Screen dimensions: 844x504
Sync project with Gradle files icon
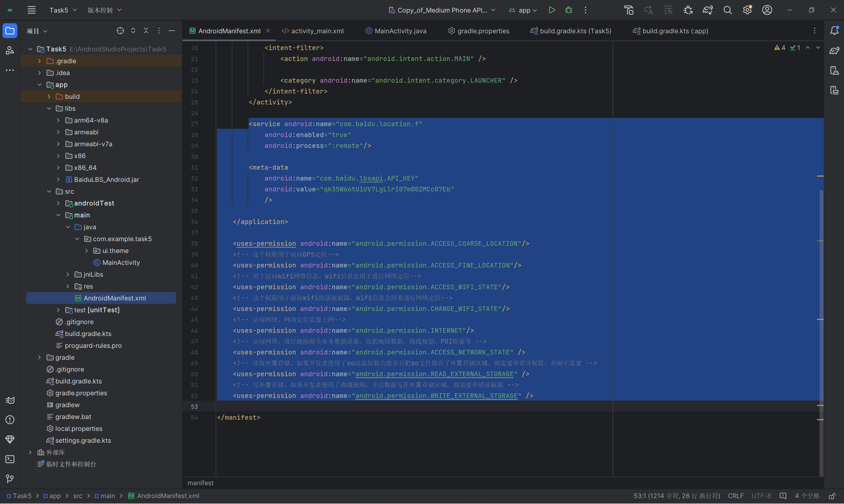708,10
